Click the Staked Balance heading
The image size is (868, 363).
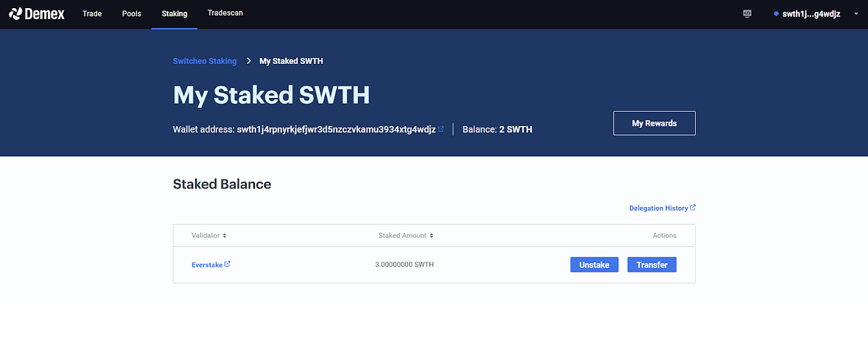222,184
